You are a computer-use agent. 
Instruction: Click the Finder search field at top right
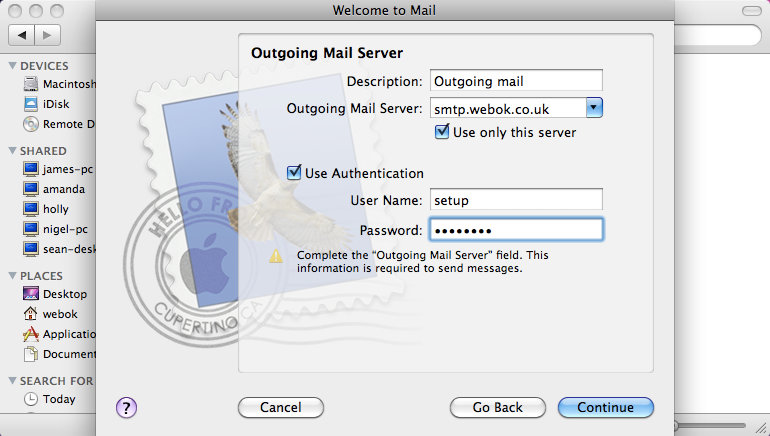[x=717, y=35]
